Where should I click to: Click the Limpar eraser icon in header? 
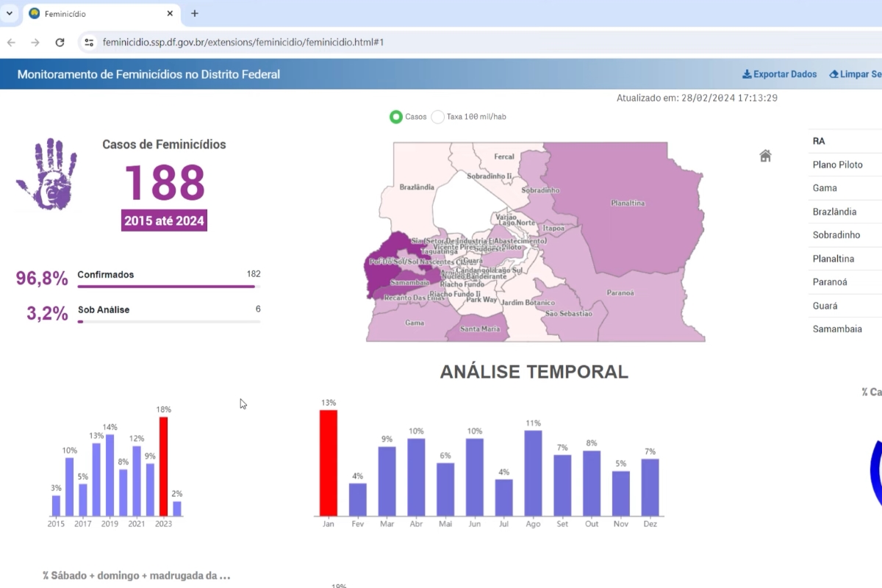click(x=833, y=74)
